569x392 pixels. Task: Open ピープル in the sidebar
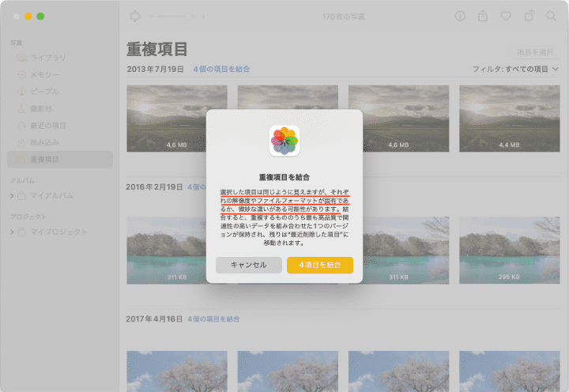60,92
